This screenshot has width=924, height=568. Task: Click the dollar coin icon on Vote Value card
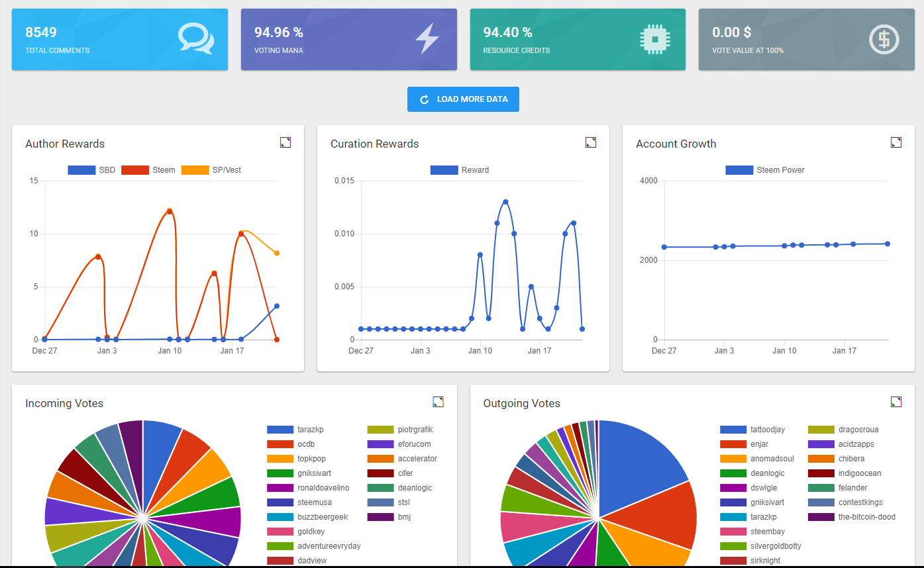884,39
